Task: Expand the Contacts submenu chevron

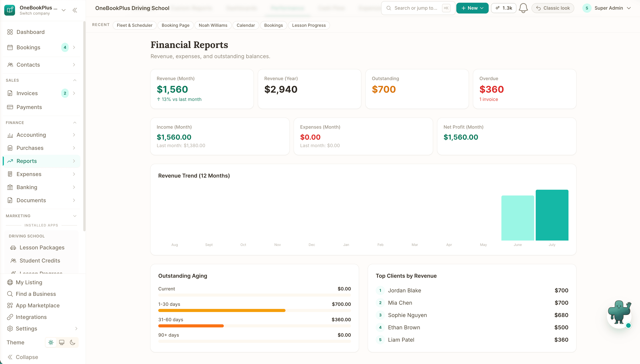Action: pyautogui.click(x=74, y=65)
